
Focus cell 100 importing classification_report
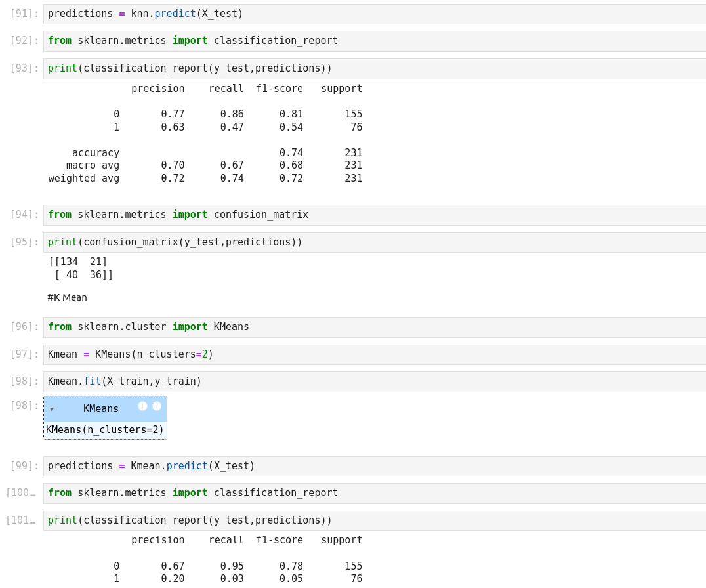coord(374,493)
